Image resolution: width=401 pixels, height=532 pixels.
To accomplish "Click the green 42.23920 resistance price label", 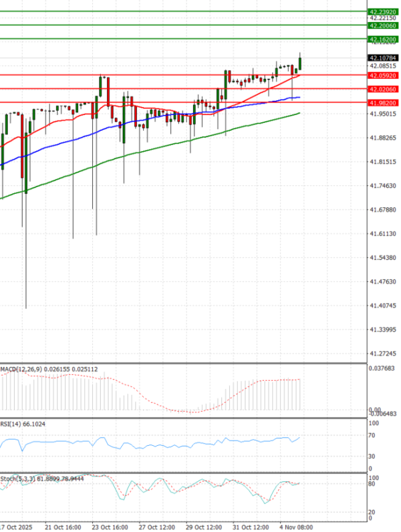I will [384, 11].
